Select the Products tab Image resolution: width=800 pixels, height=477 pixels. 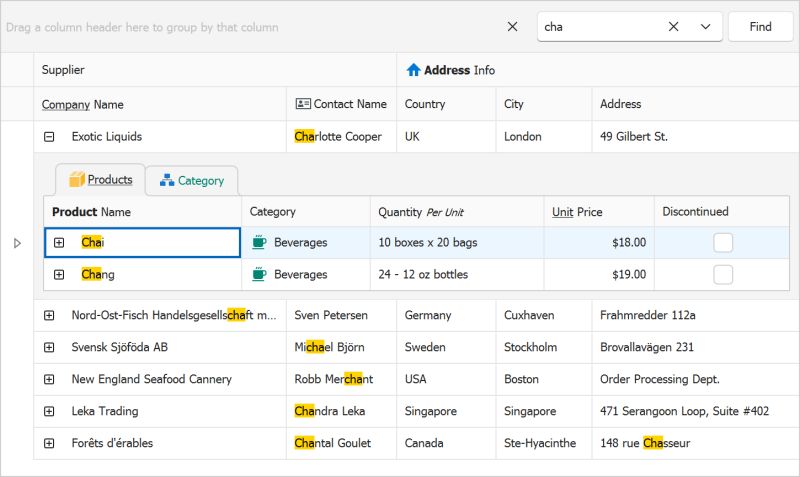click(109, 180)
